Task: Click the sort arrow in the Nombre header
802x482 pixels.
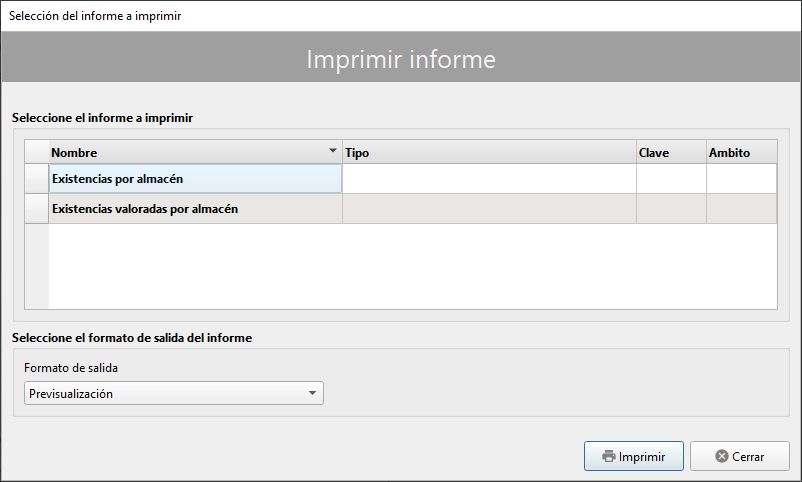Action: click(x=333, y=152)
